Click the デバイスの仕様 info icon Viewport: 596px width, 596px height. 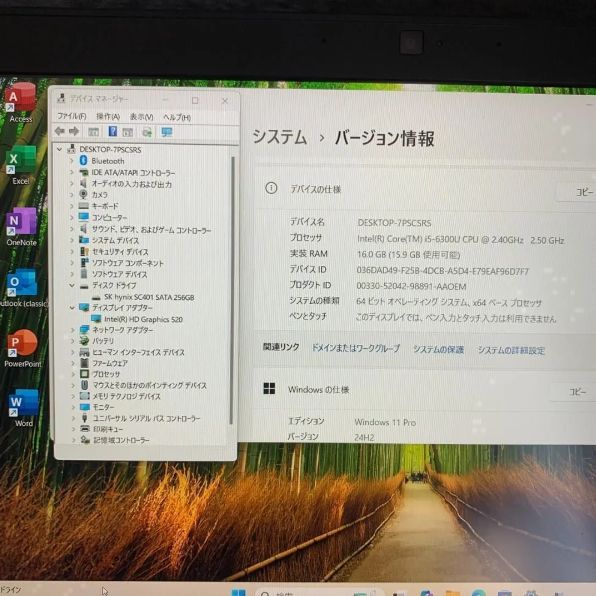(x=271, y=188)
